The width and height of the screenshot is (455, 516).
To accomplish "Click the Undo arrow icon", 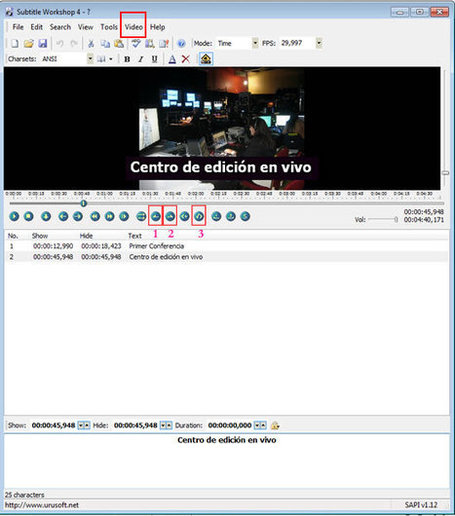I will (60, 43).
